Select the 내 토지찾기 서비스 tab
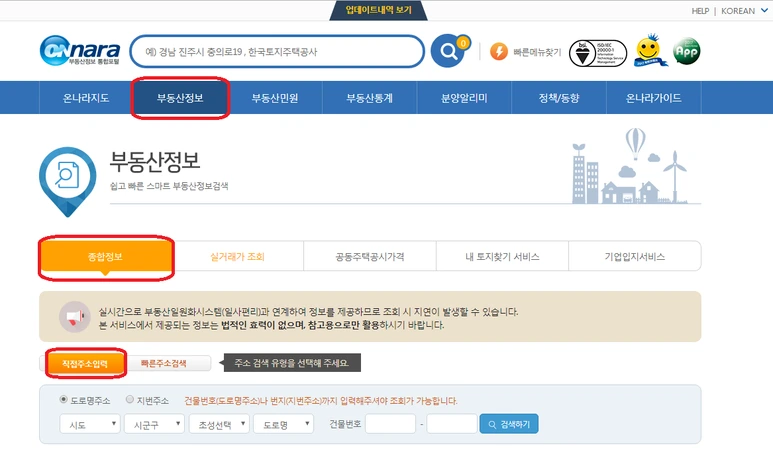The width and height of the screenshot is (773, 472). click(502, 256)
